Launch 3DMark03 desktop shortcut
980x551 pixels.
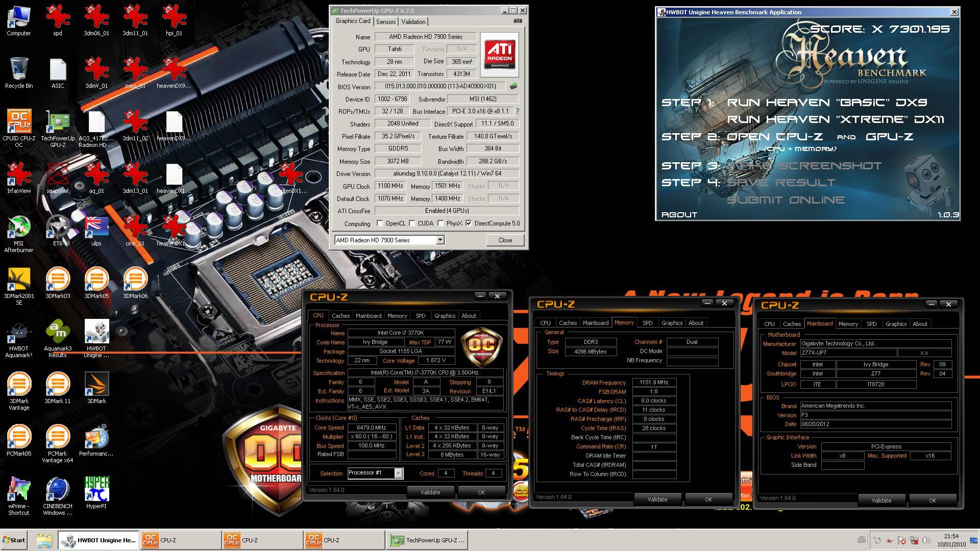pos(58,283)
